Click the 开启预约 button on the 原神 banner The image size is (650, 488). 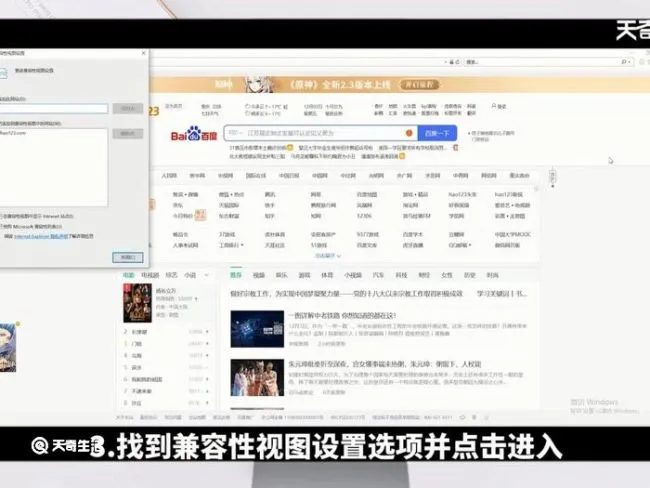coord(420,85)
